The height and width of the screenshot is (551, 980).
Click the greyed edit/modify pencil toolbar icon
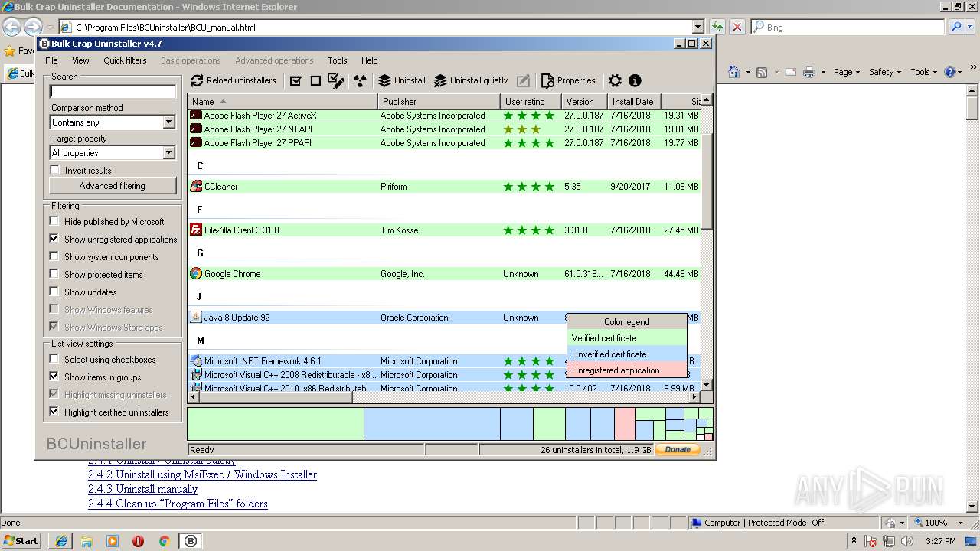point(523,80)
